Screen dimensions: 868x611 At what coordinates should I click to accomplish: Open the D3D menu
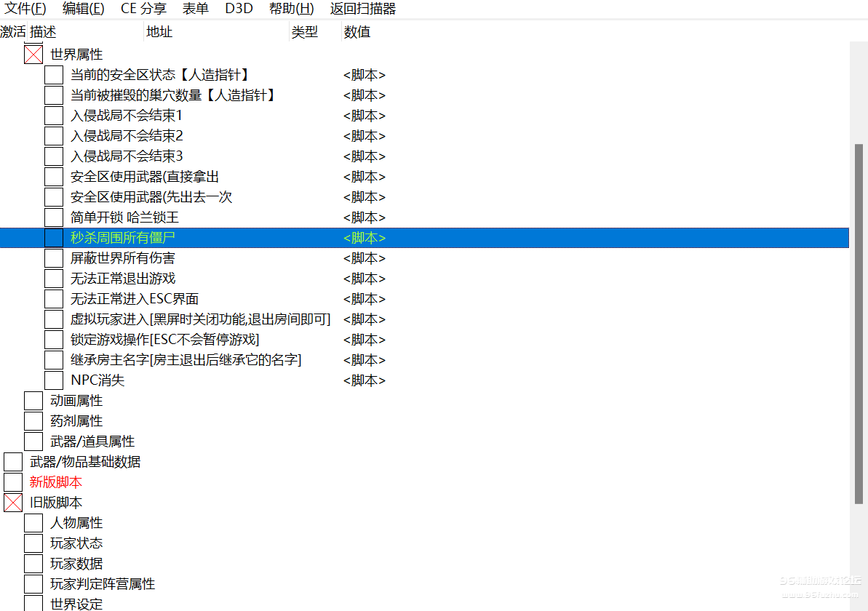[239, 9]
